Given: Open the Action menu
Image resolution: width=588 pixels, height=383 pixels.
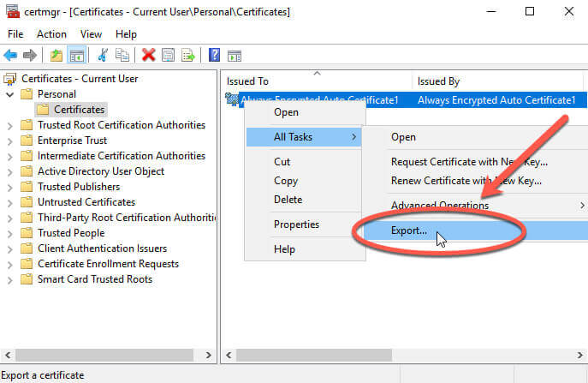Looking at the screenshot, I should coord(51,34).
